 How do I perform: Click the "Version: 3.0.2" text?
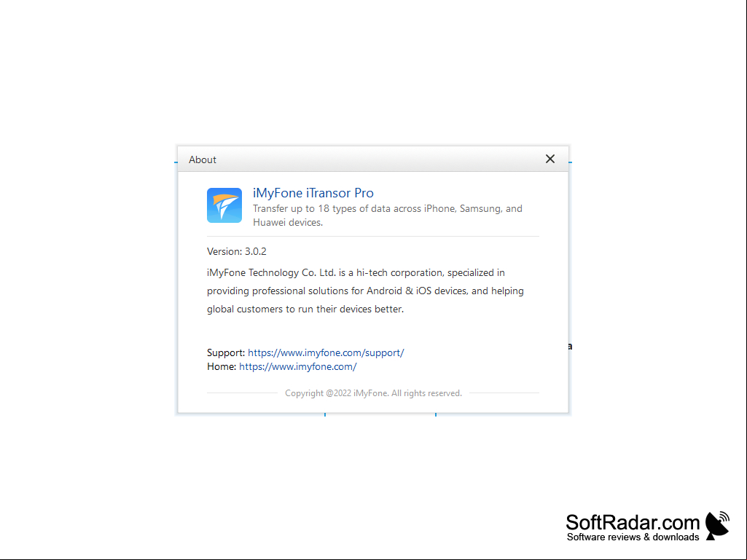(x=237, y=251)
